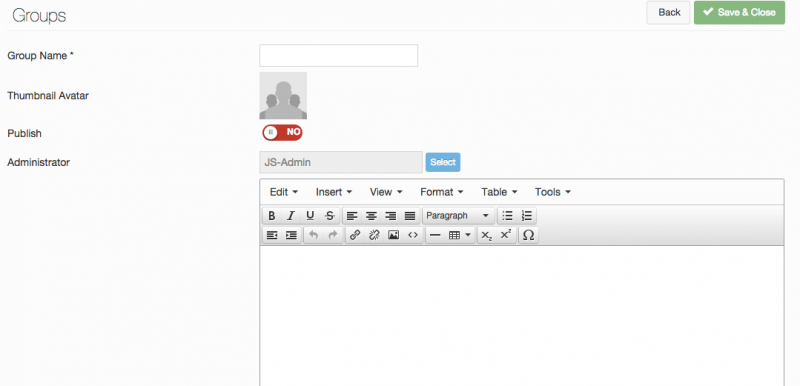Insert a horizontal line

435,235
